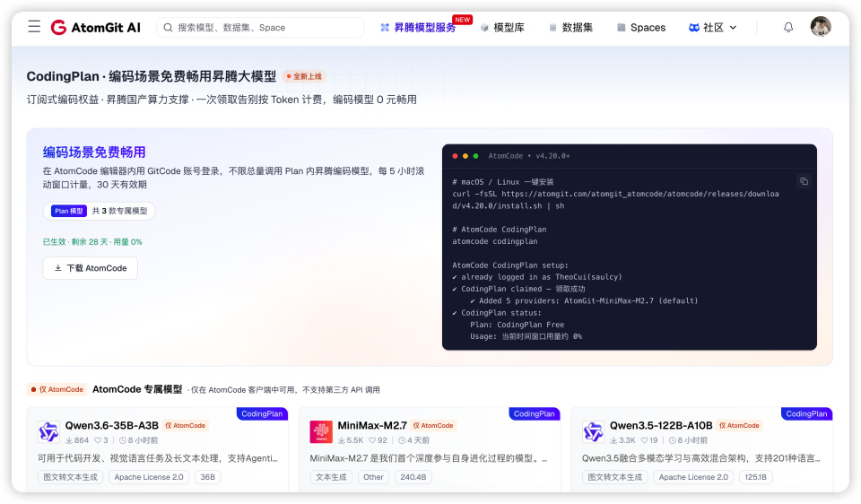
Task: Open the 数据集 tab
Action: 571,28
